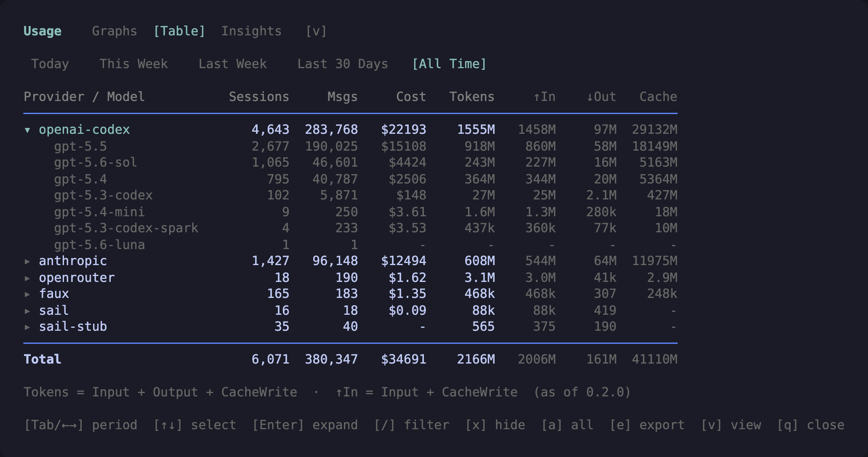The height and width of the screenshot is (457, 868).
Task: Click the total cost $34691
Action: pos(404,359)
